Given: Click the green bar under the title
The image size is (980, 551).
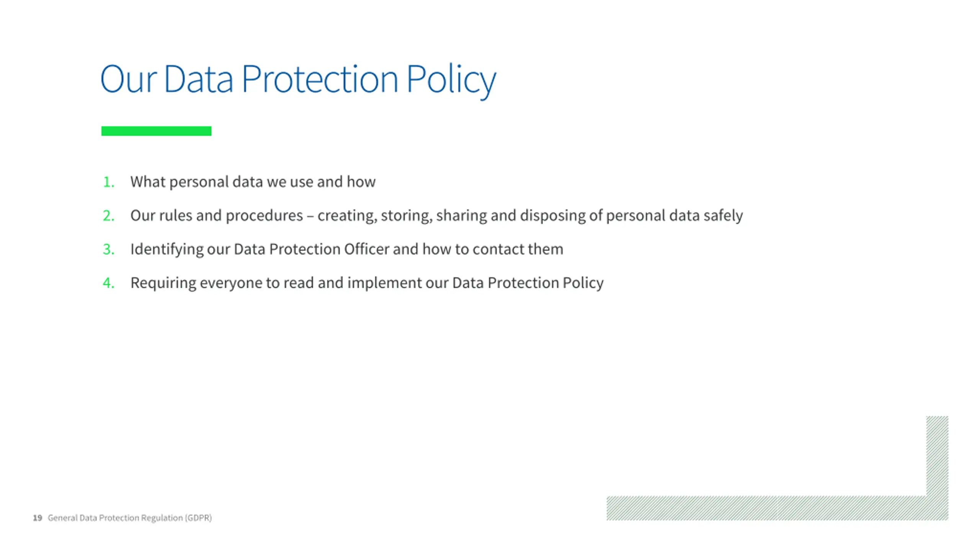Looking at the screenshot, I should (x=156, y=131).
